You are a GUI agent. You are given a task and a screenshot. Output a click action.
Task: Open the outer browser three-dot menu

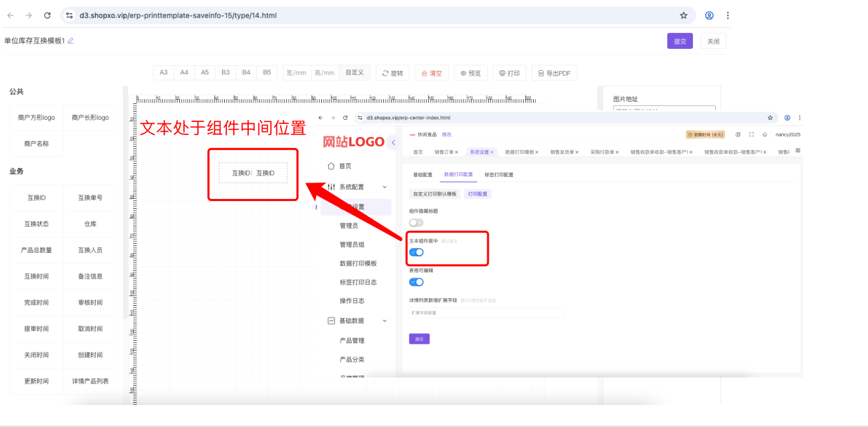(x=728, y=15)
